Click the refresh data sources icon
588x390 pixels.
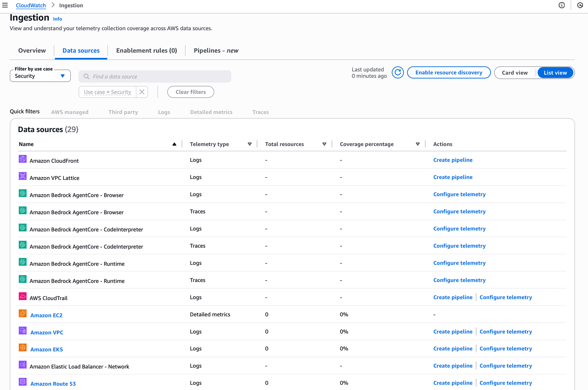[397, 73]
